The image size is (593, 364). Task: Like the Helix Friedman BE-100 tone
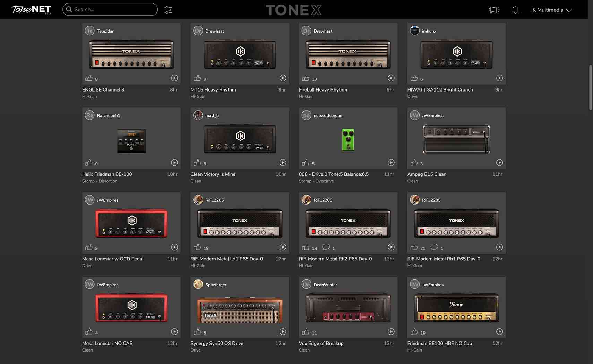click(89, 163)
